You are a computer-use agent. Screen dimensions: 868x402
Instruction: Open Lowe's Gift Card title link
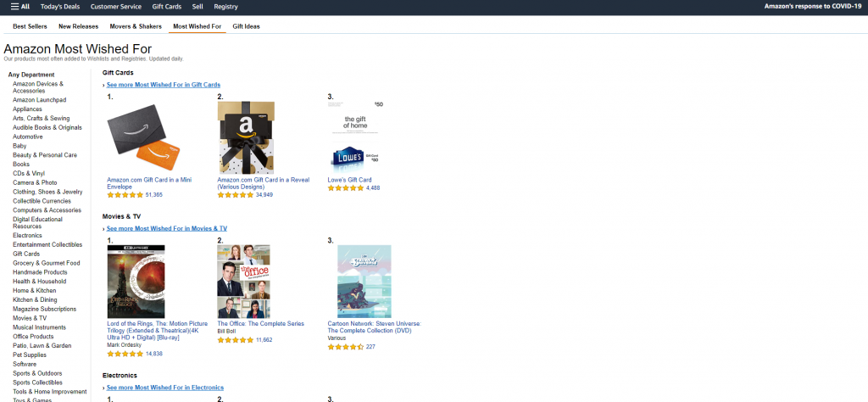(x=349, y=180)
